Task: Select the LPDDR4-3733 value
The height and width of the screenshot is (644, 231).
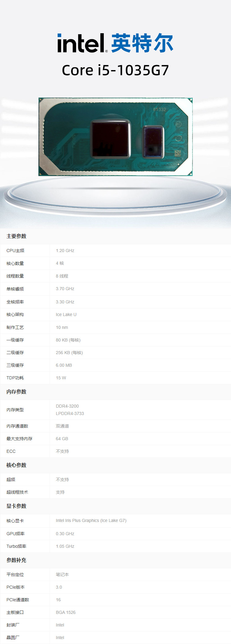Action: (x=70, y=413)
